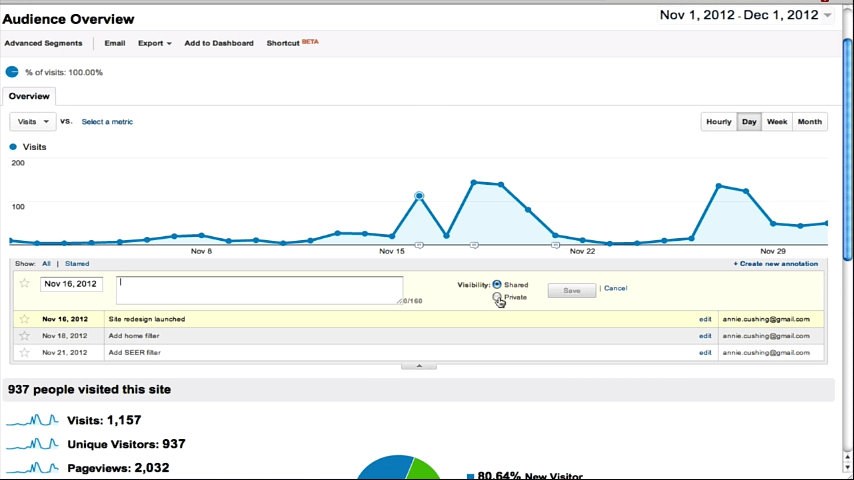This screenshot has width=854, height=480.
Task: Click the Visits sparkline icon
Action: point(32,421)
